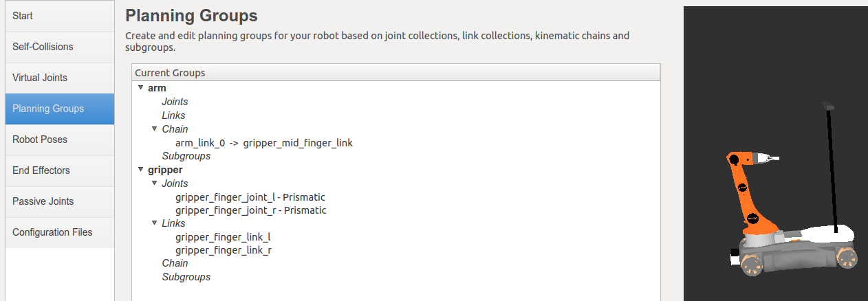Select gripper_finger_link_r in Links
Viewport: 868px width, 301px height.
coord(224,250)
